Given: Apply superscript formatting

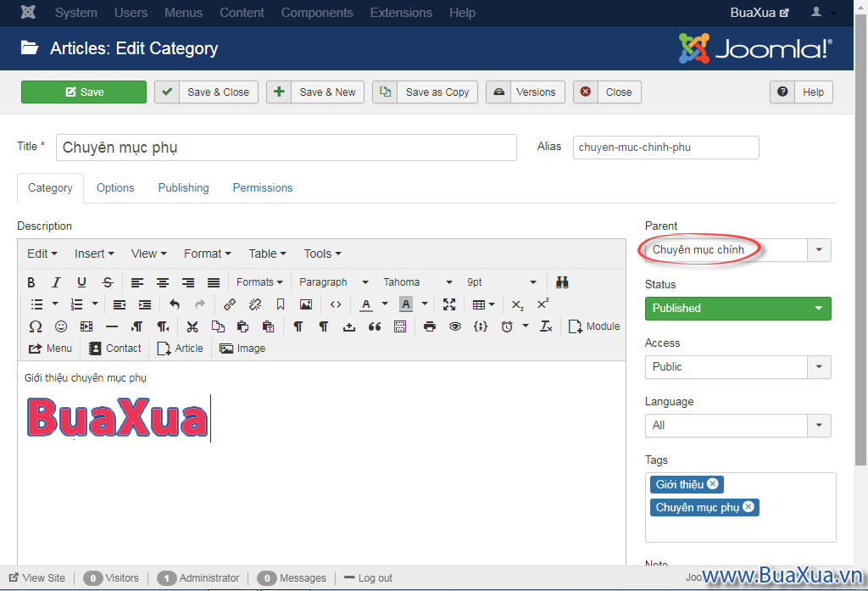Looking at the screenshot, I should [542, 304].
